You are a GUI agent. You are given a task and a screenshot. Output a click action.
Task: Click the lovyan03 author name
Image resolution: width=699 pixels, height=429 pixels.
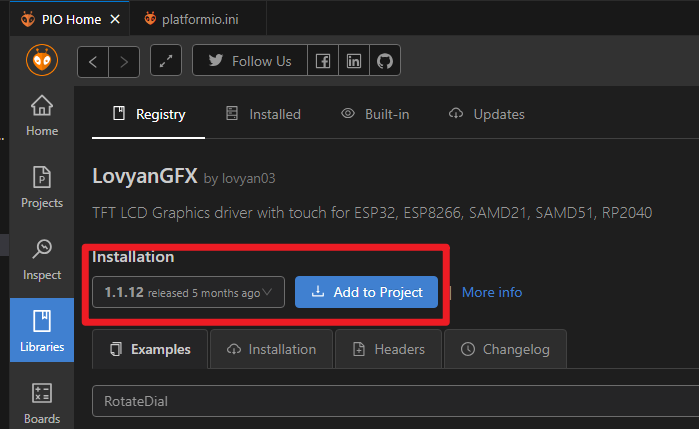pyautogui.click(x=248, y=178)
